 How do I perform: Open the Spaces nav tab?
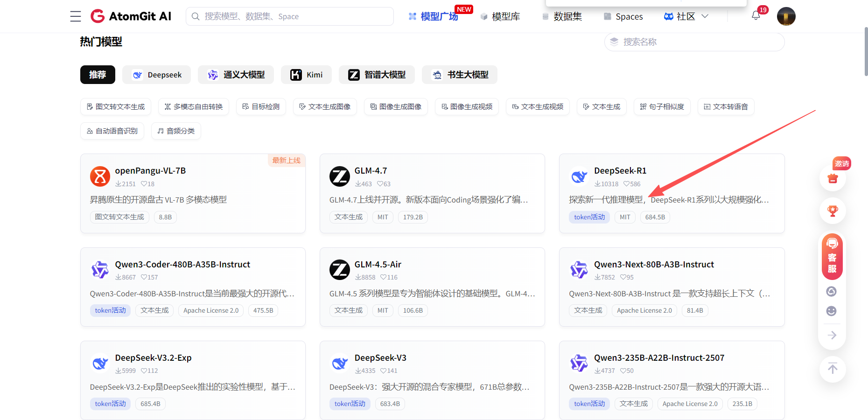point(623,16)
